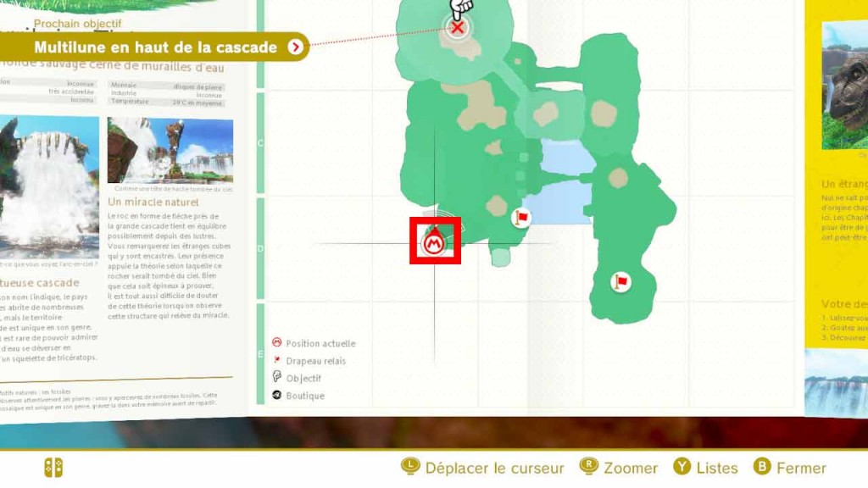View the waterfall and arrow rock photo

point(170,150)
